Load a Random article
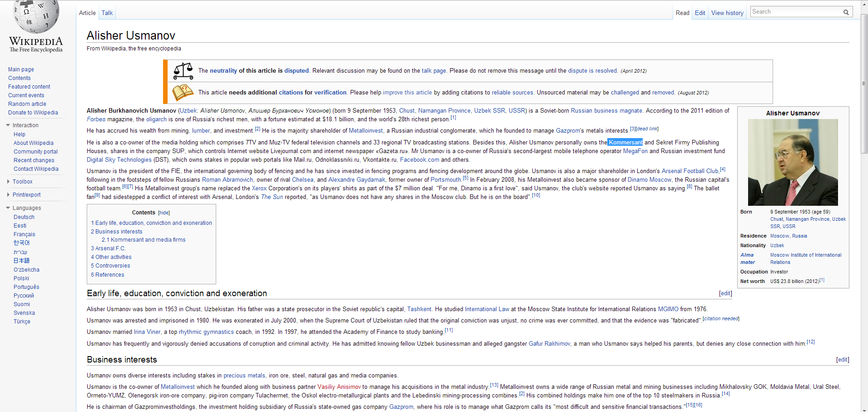This screenshot has height=412, width=868. click(x=27, y=104)
